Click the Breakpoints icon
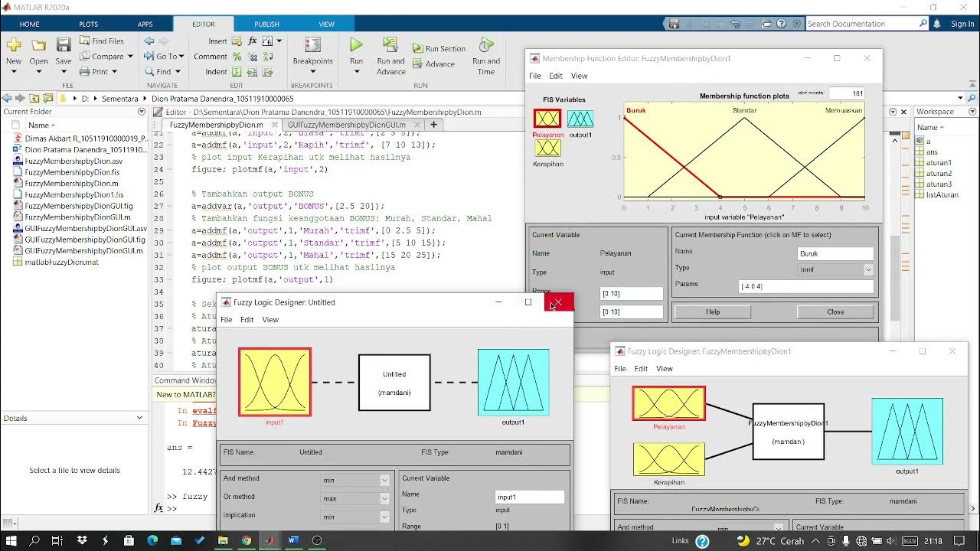Image resolution: width=980 pixels, height=551 pixels. point(312,45)
